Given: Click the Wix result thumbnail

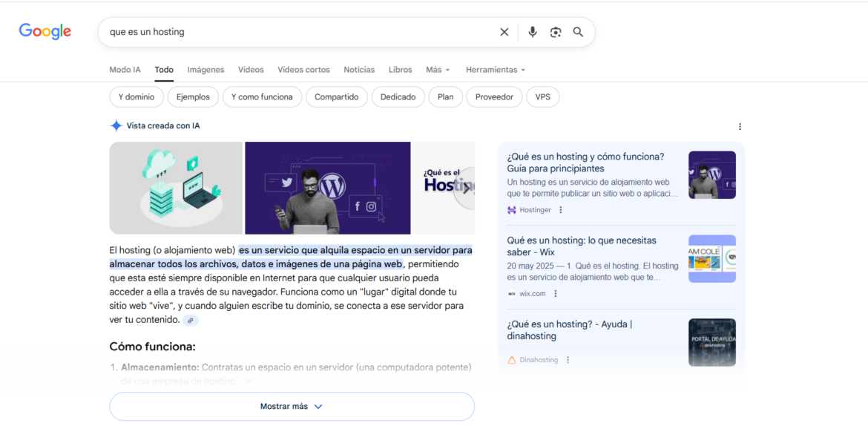Looking at the screenshot, I should 712,259.
